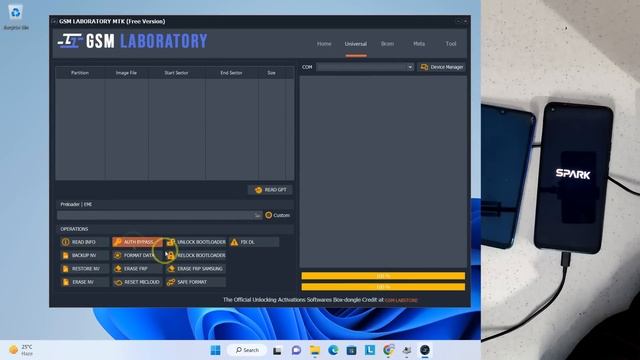640x360 pixels.
Task: Open the Windows Start menu
Action: tap(216, 350)
